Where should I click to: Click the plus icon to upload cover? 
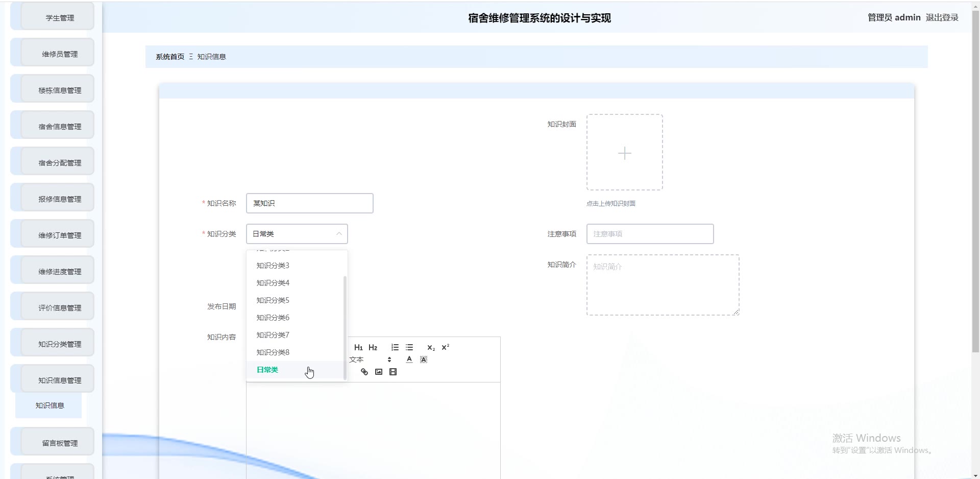point(625,153)
